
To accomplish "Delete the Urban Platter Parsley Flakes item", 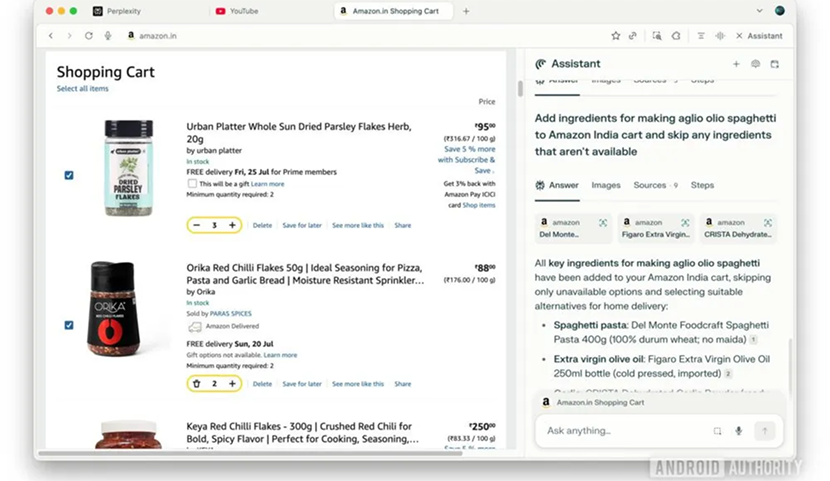I will [x=262, y=225].
